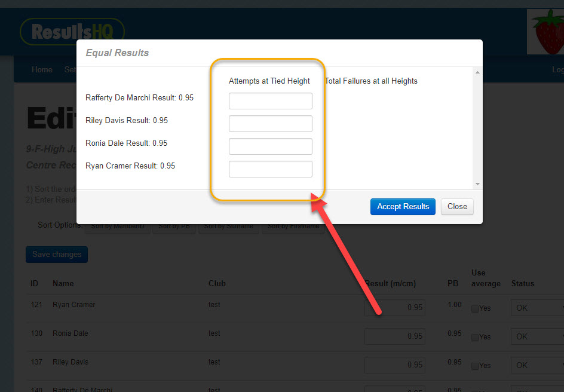Click 'Rafferty De Marchi Result: 0.95' label
The height and width of the screenshot is (392, 564).
pyautogui.click(x=140, y=98)
